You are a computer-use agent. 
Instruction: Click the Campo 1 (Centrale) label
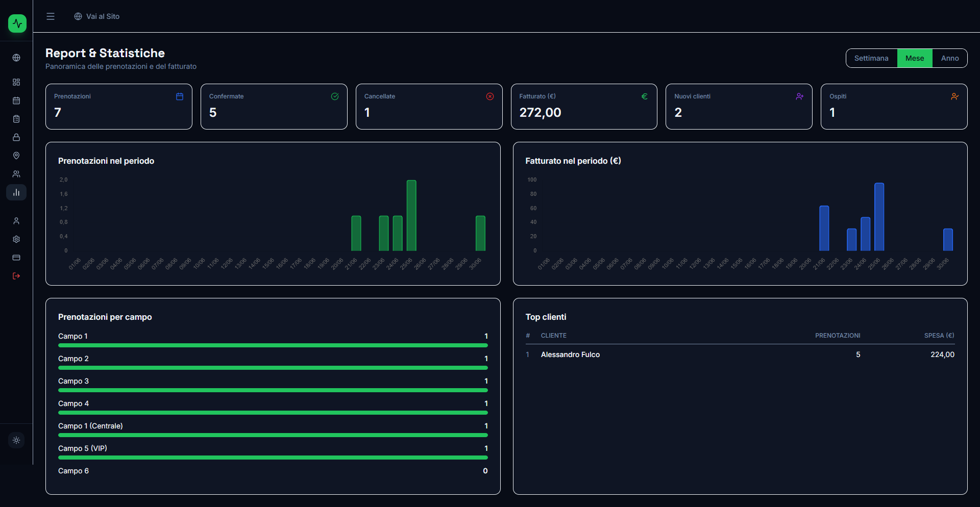point(90,426)
